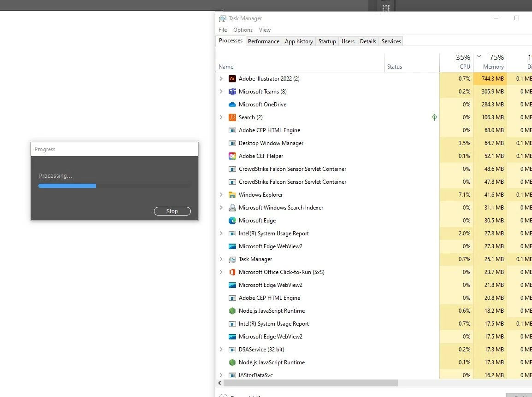Click the Search process icon
532x397 pixels.
click(232, 117)
